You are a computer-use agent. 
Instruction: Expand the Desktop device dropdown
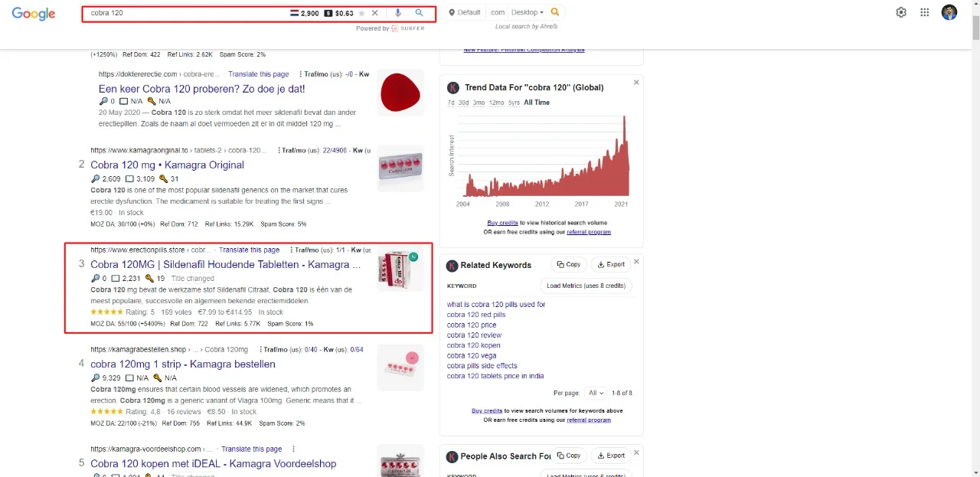[527, 12]
